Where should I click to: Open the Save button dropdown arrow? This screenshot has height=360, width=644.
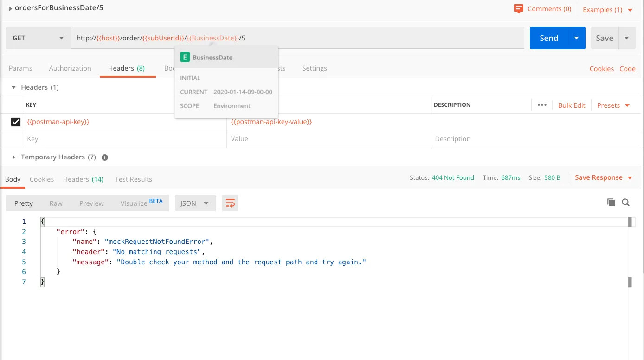click(627, 38)
